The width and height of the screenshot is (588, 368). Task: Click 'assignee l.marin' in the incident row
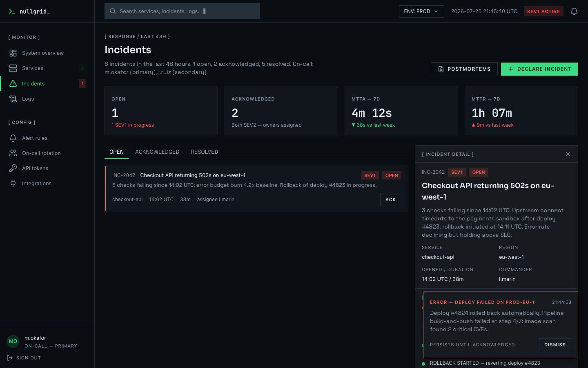pos(216,200)
